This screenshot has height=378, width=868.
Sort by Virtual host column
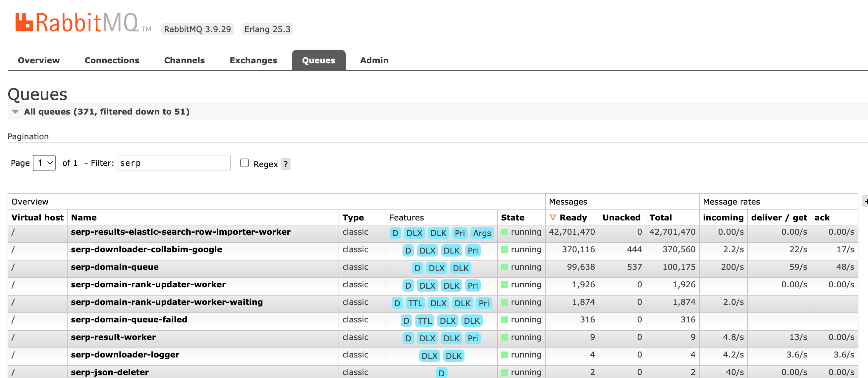click(x=37, y=217)
